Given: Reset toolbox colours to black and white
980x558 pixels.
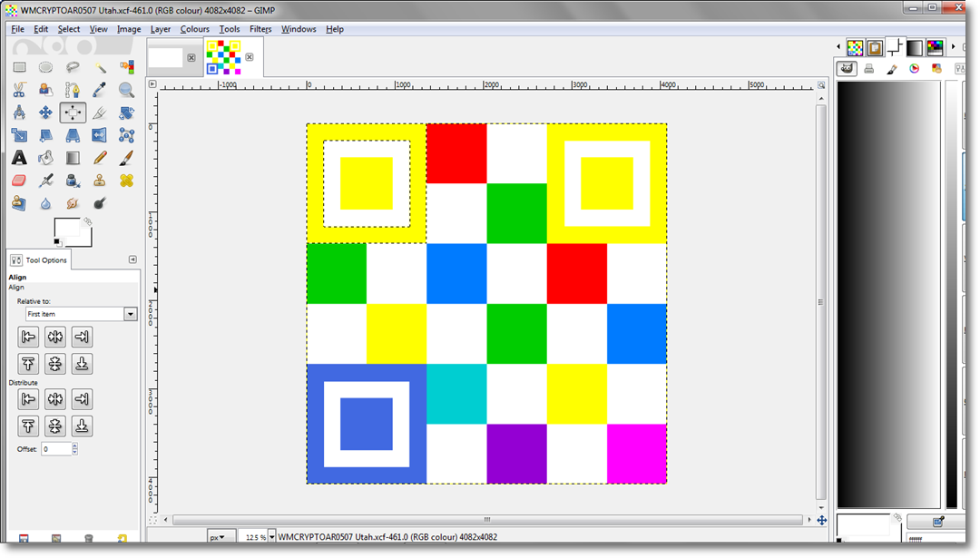Looking at the screenshot, I should click(x=57, y=242).
